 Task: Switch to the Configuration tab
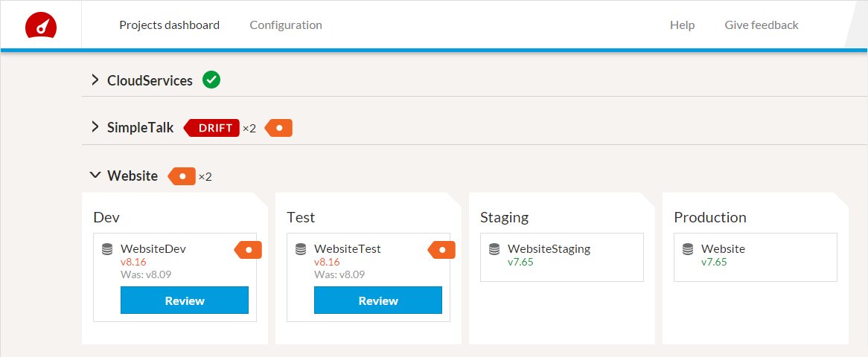coord(286,25)
